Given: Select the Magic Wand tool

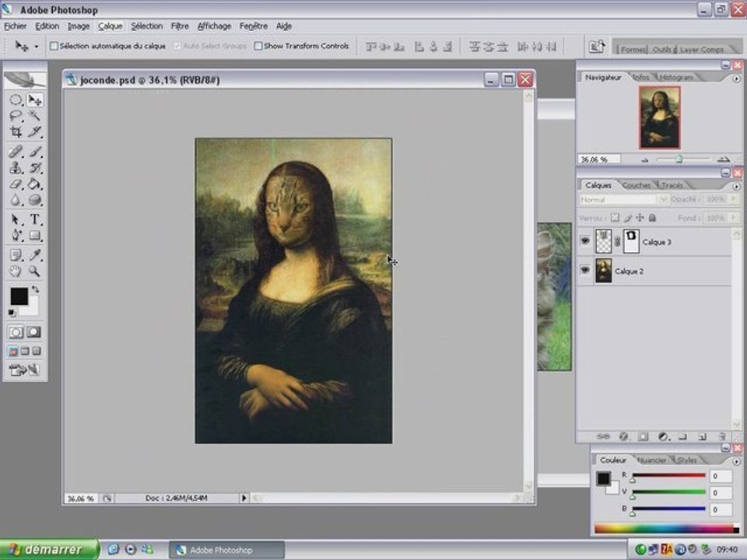Looking at the screenshot, I should pyautogui.click(x=34, y=115).
